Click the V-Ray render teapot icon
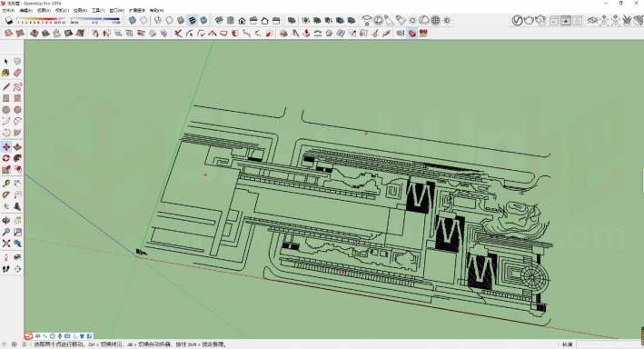The height and width of the screenshot is (349, 644). tap(529, 20)
